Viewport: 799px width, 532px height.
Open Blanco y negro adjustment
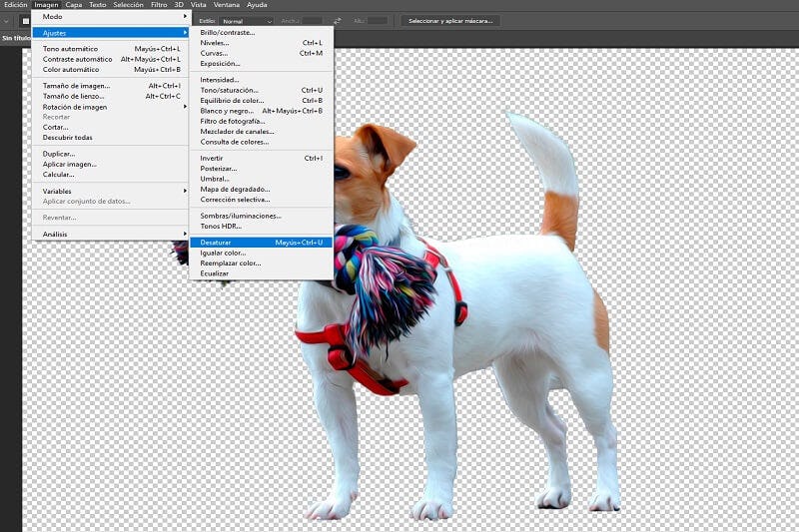click(x=261, y=111)
